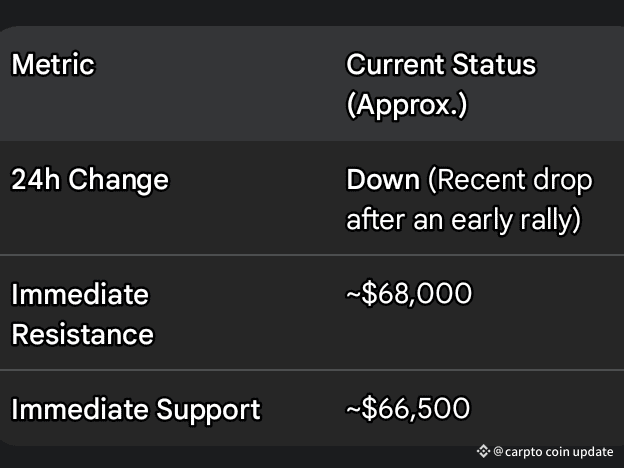Viewport: 624px width, 468px height.
Task: Click the divider line above Immediate Resistance
Action: (x=312, y=255)
